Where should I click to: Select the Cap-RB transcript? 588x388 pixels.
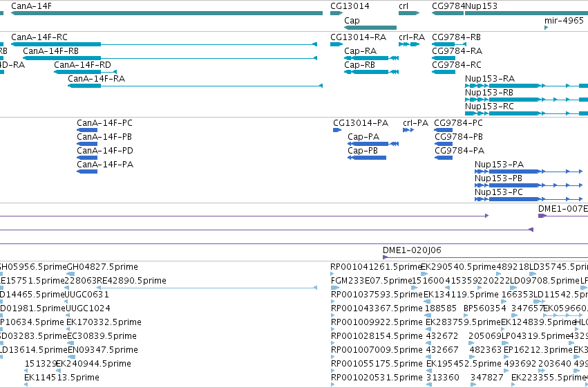371,72
